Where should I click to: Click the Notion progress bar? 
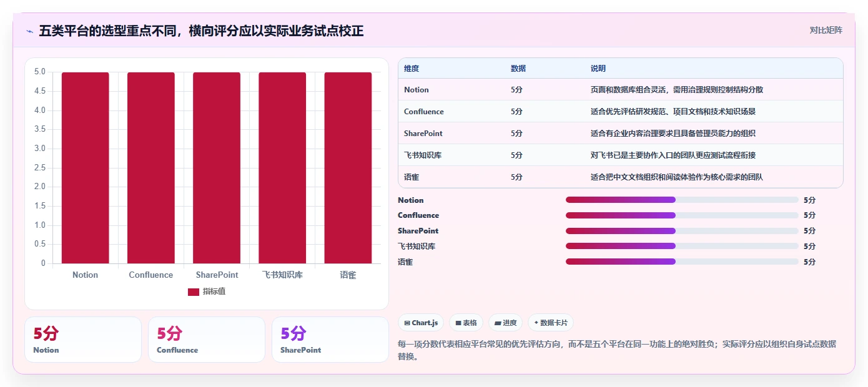(682, 200)
